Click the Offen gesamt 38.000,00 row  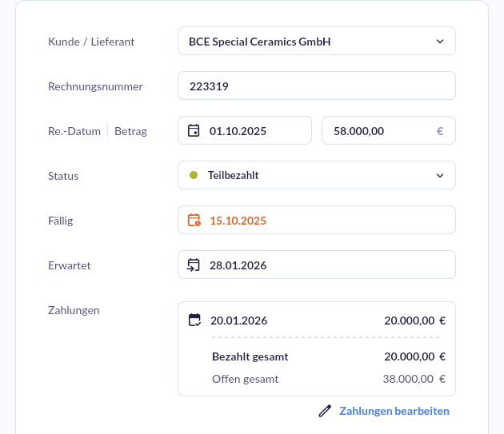[x=328, y=379]
